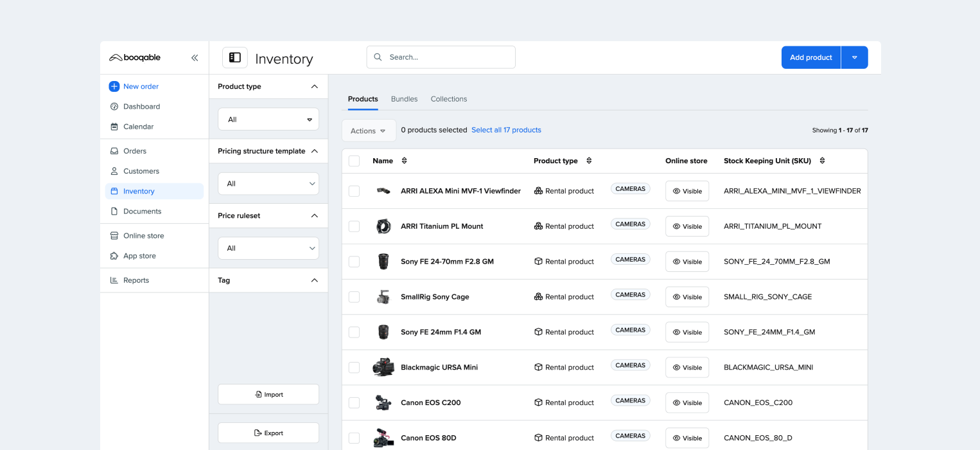Image resolution: width=980 pixels, height=450 pixels.
Task: Collapse the Tag filter section
Action: [x=314, y=280]
